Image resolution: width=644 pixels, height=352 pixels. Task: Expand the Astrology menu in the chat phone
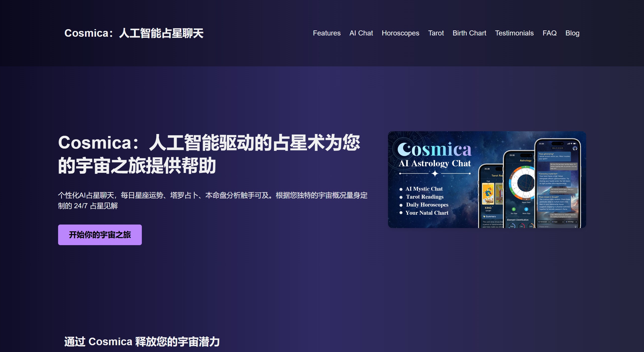tap(571, 222)
